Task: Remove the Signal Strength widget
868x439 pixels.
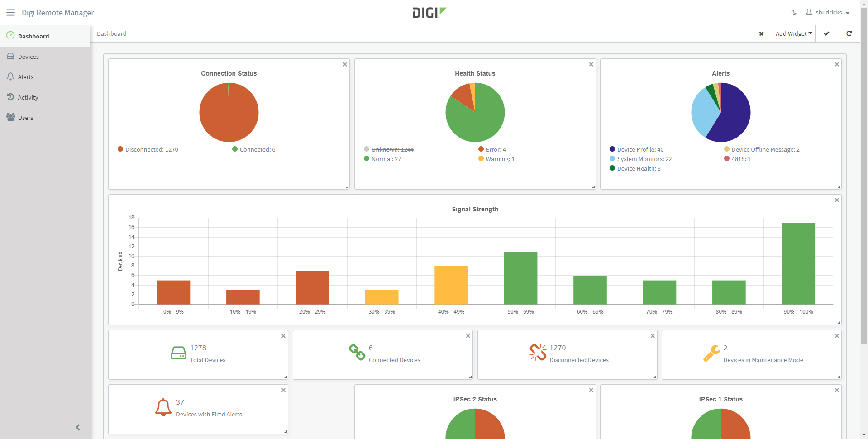Action: pyautogui.click(x=837, y=200)
